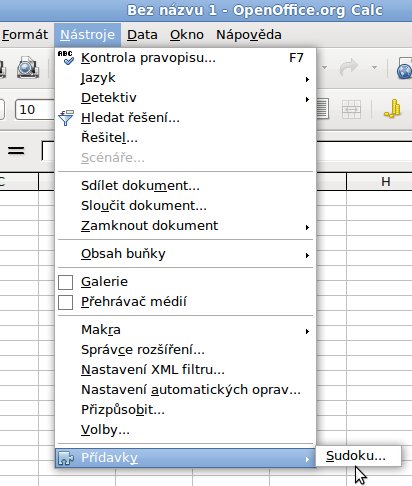The width and height of the screenshot is (412, 486).
Task: Click the merge cells toolbar icon
Action: (351, 109)
